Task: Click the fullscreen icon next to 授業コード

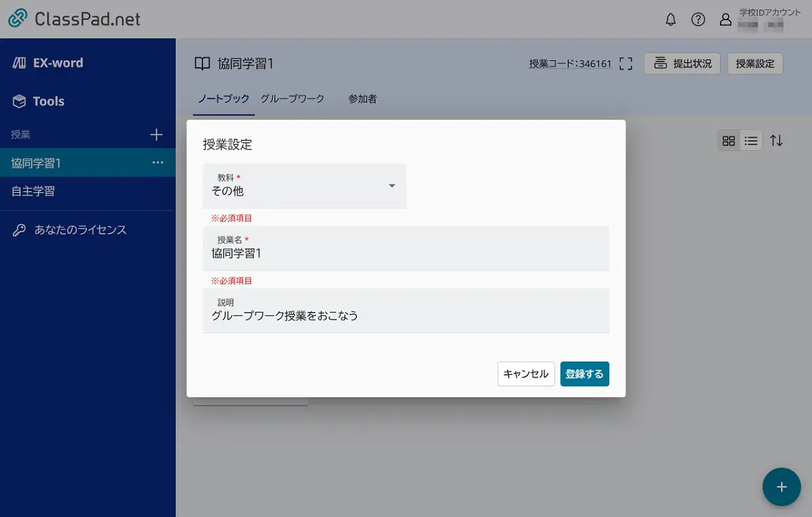Action: 626,63
